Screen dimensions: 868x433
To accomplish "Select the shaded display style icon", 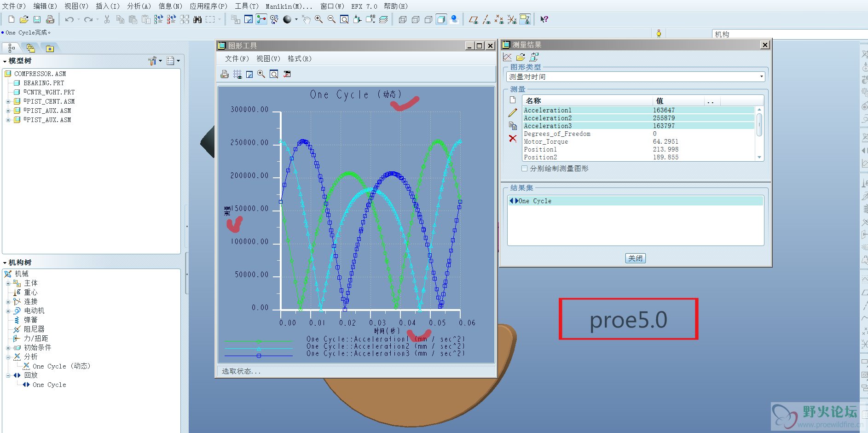I will pos(441,19).
